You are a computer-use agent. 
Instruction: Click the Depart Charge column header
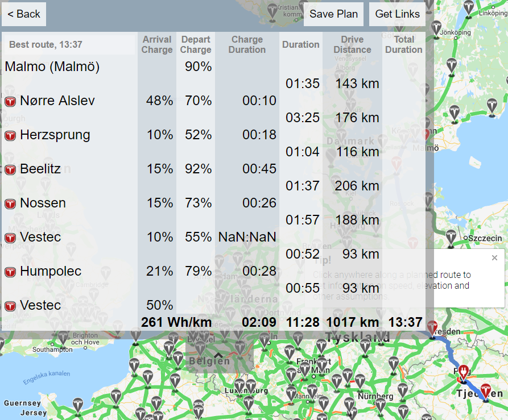click(x=196, y=44)
